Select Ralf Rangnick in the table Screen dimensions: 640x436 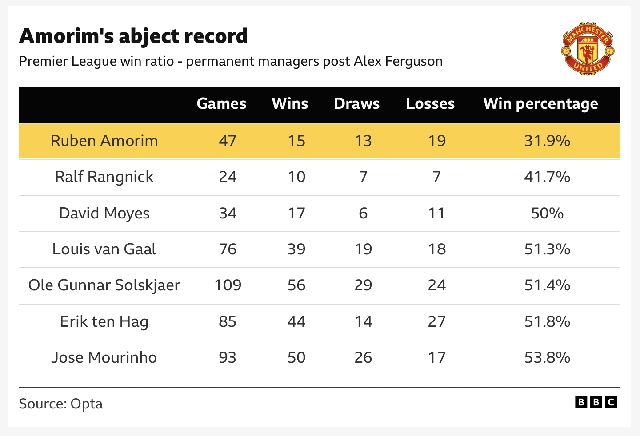coord(104,177)
